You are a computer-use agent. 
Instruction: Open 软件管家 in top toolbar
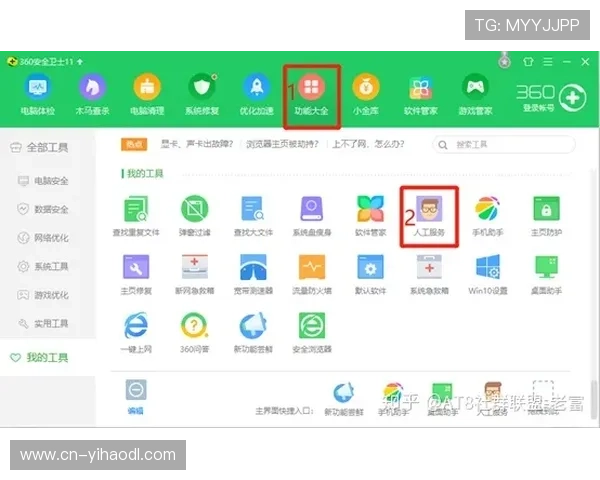pos(421,94)
